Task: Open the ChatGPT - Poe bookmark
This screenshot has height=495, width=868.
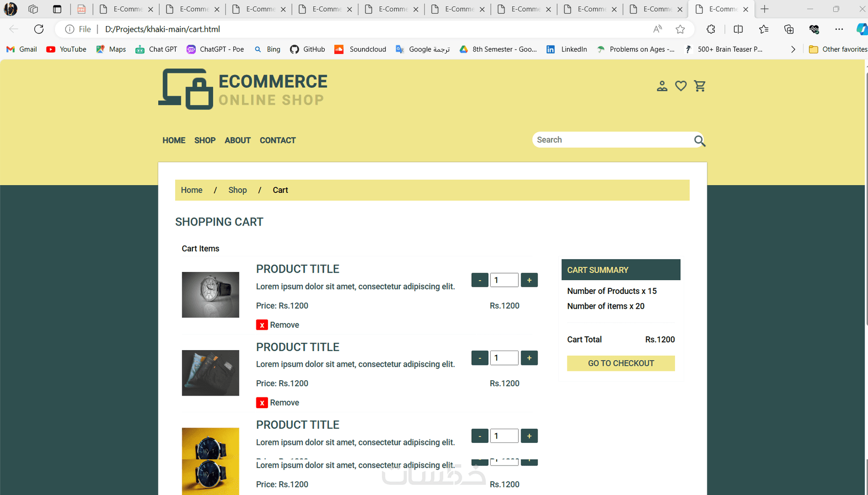Action: click(x=215, y=49)
